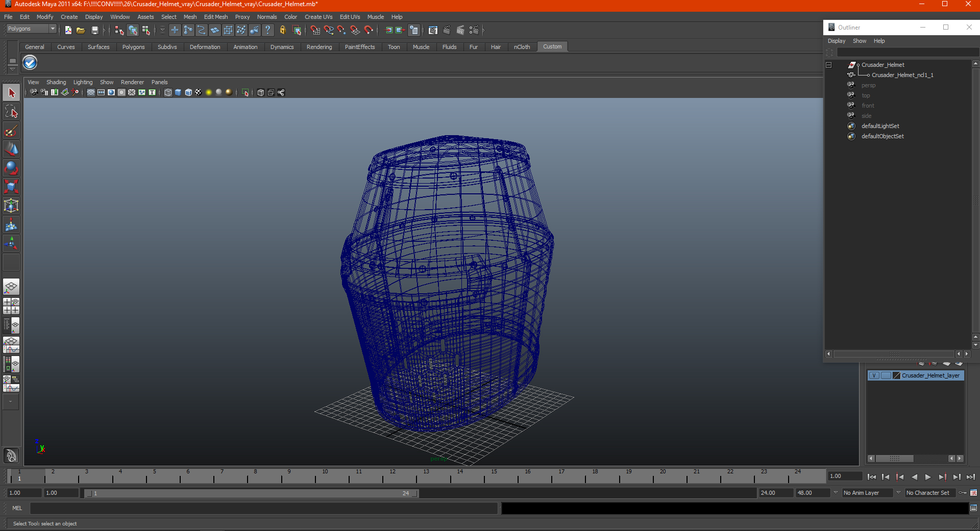Activate the Rotate tool sphere icon
The height and width of the screenshot is (531, 980).
[x=11, y=168]
